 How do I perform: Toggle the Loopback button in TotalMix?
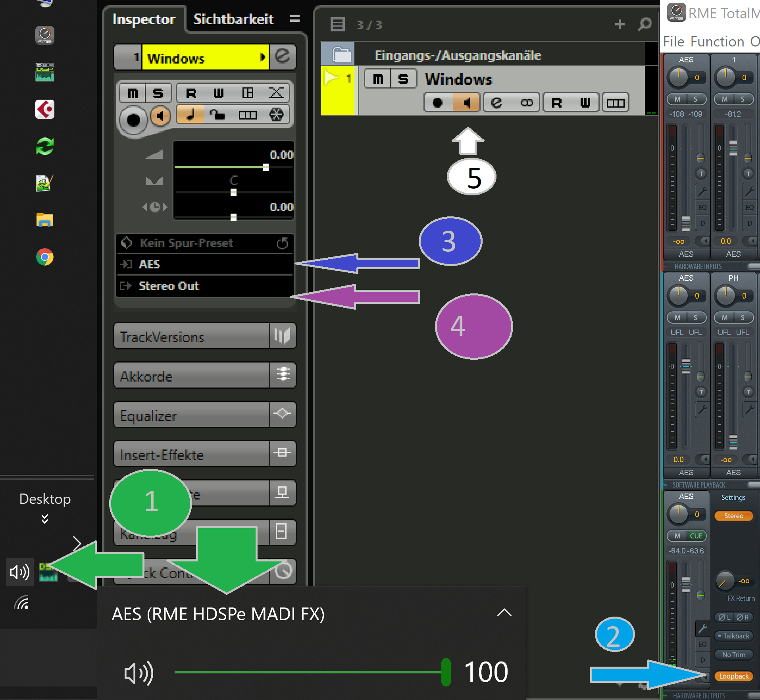tap(733, 676)
